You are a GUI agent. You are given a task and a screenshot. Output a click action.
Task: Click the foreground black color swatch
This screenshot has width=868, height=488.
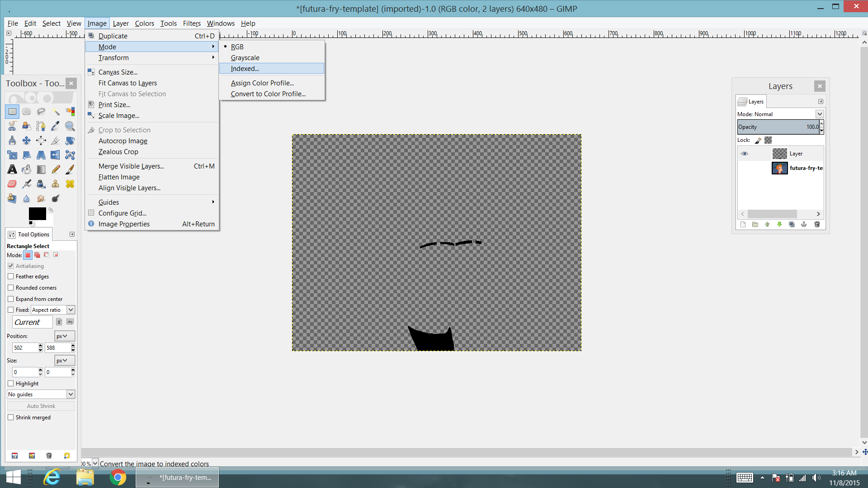(x=37, y=213)
